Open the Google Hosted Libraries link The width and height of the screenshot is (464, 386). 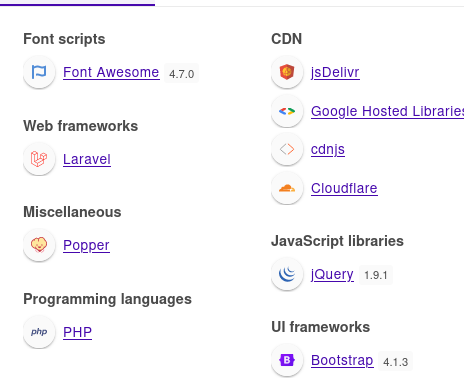pyautogui.click(x=387, y=111)
